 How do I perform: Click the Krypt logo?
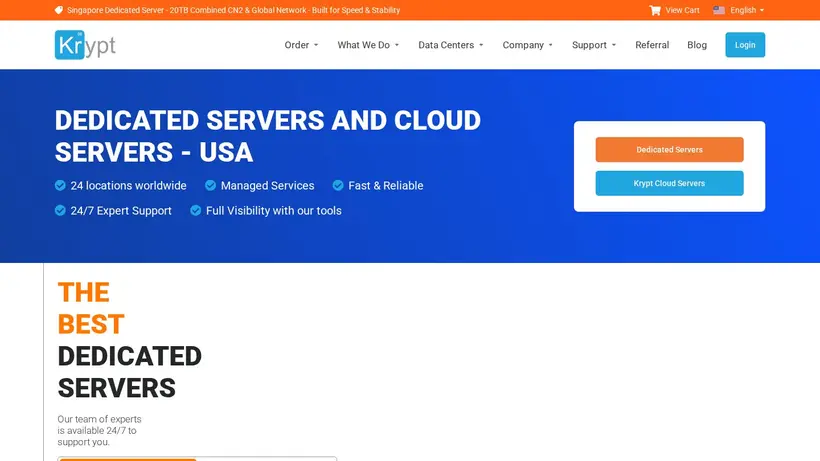coord(85,45)
